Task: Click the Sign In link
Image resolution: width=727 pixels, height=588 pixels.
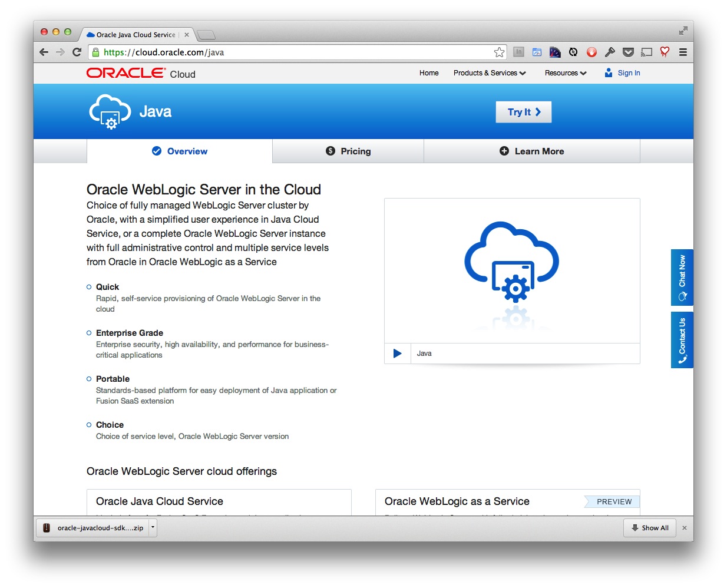Action: pyautogui.click(x=628, y=73)
